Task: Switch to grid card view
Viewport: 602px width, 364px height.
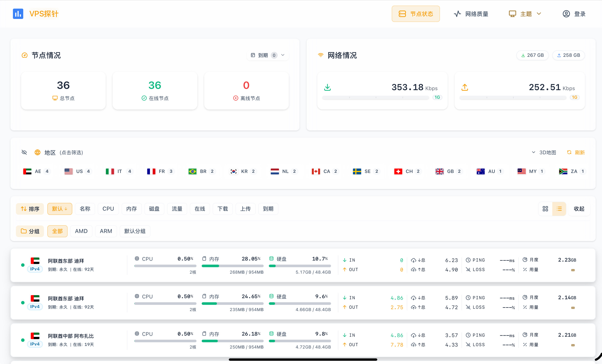Action: point(545,209)
